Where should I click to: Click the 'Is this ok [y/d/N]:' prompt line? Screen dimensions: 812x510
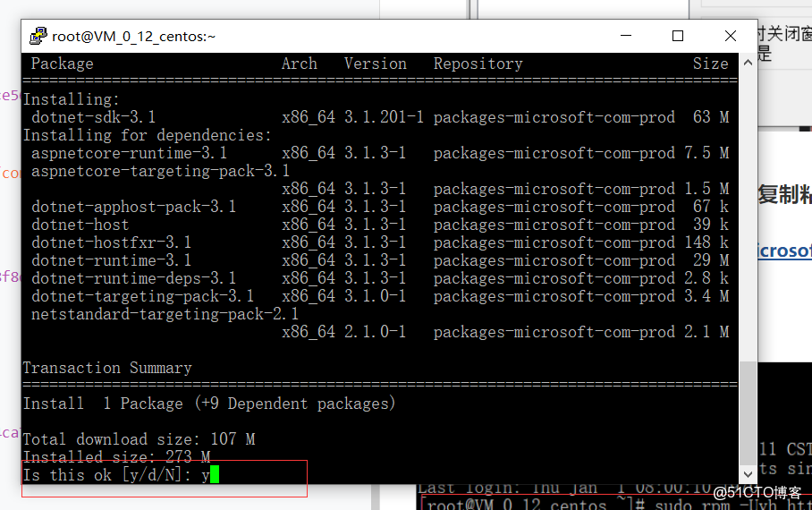point(121,475)
